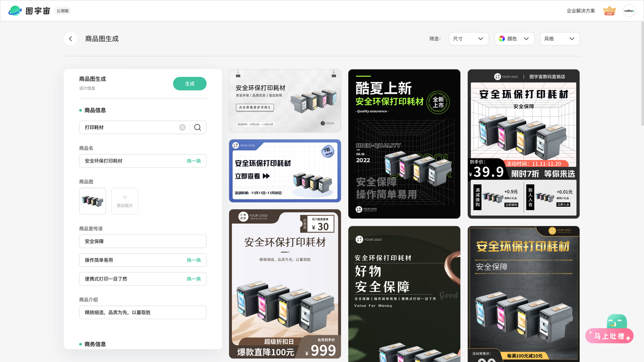Viewport: 644px width, 362px height.
Task: Open the 酷夏上新 black poster template
Action: point(404,144)
